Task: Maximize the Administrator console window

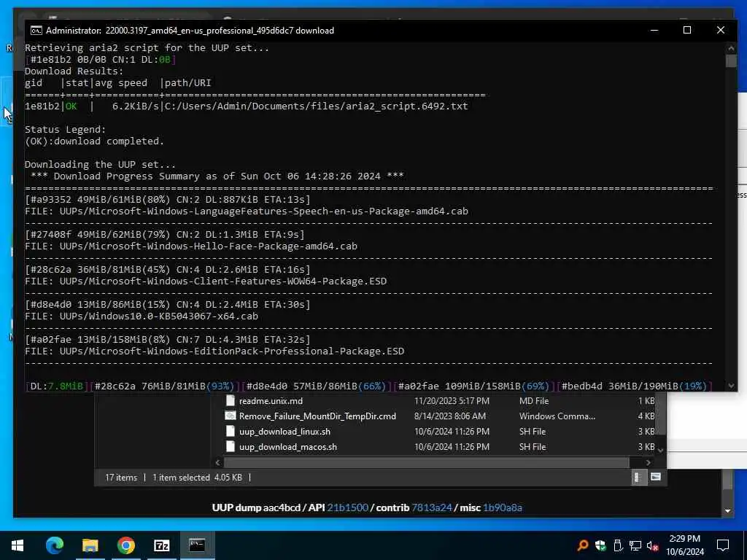Action: 687,31
